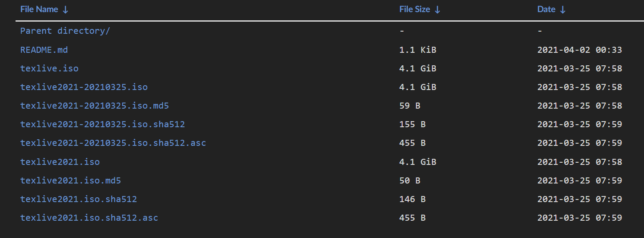644x238 pixels.
Task: Open the README.md file
Action: point(44,50)
